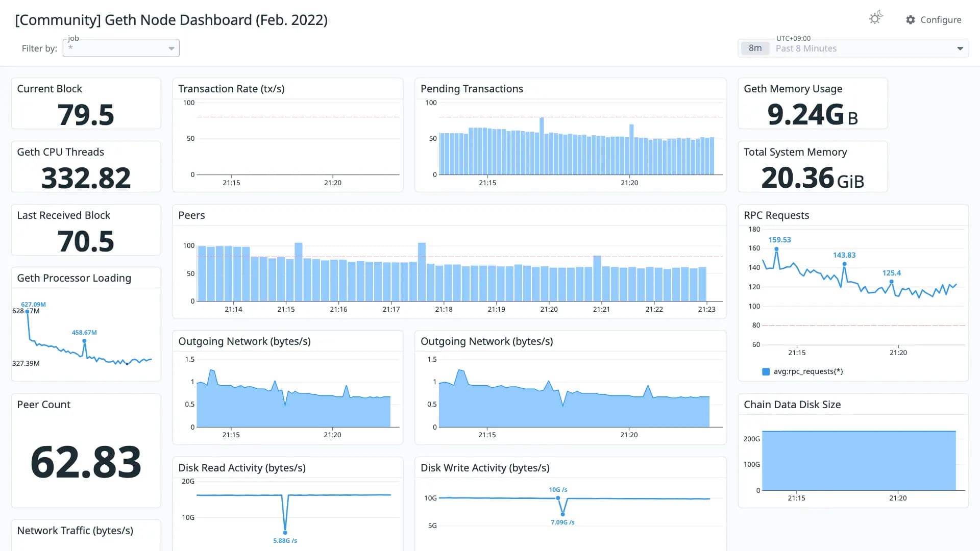Screen dimensions: 980x551
Task: Click the 10G /s marker in Disk Write
Action: 558,498
